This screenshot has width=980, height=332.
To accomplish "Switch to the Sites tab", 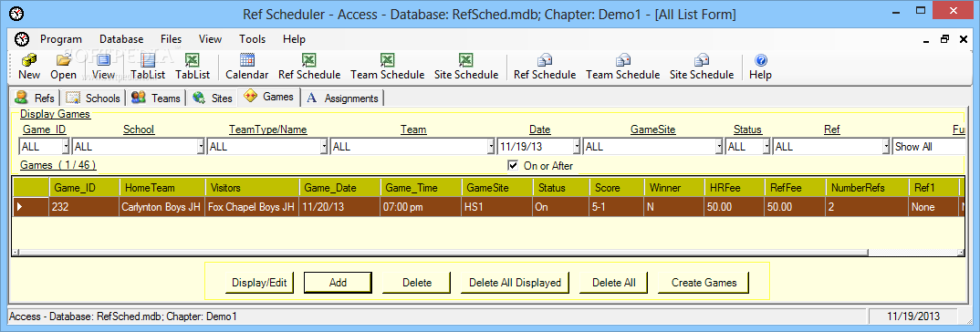I will tap(214, 98).
